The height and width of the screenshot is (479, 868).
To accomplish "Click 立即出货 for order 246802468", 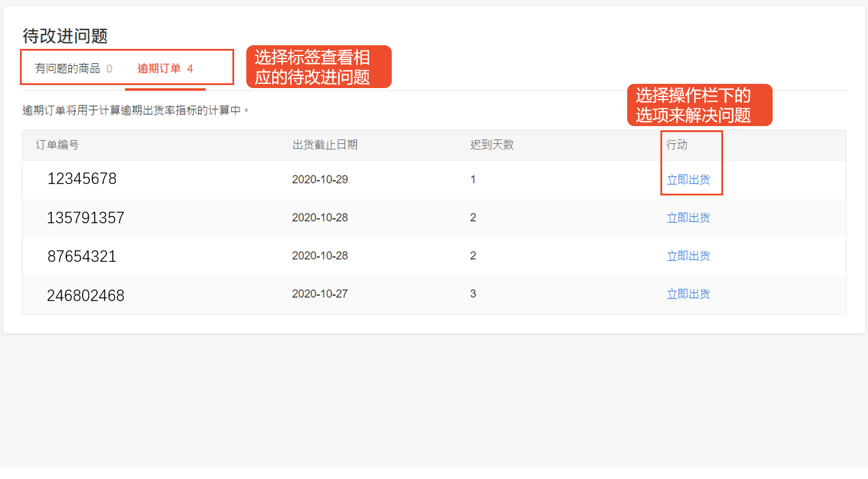I will (x=688, y=294).
